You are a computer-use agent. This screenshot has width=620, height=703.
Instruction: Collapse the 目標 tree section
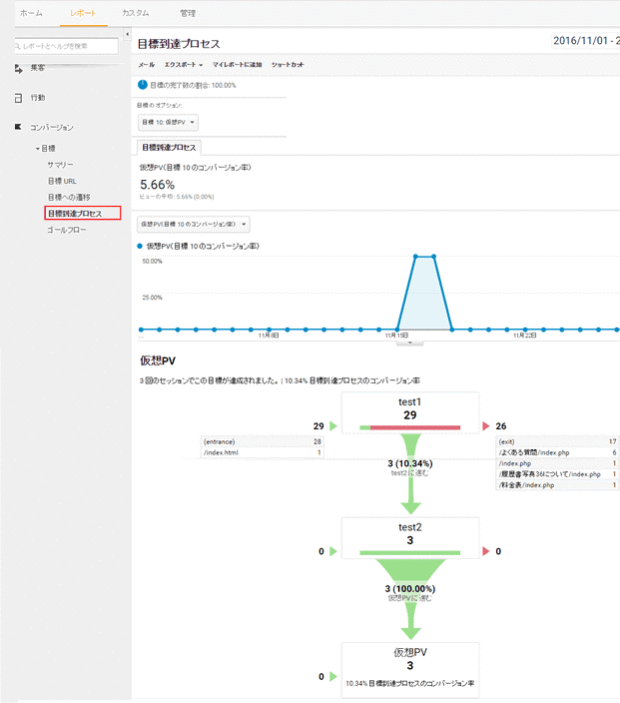coord(37,148)
